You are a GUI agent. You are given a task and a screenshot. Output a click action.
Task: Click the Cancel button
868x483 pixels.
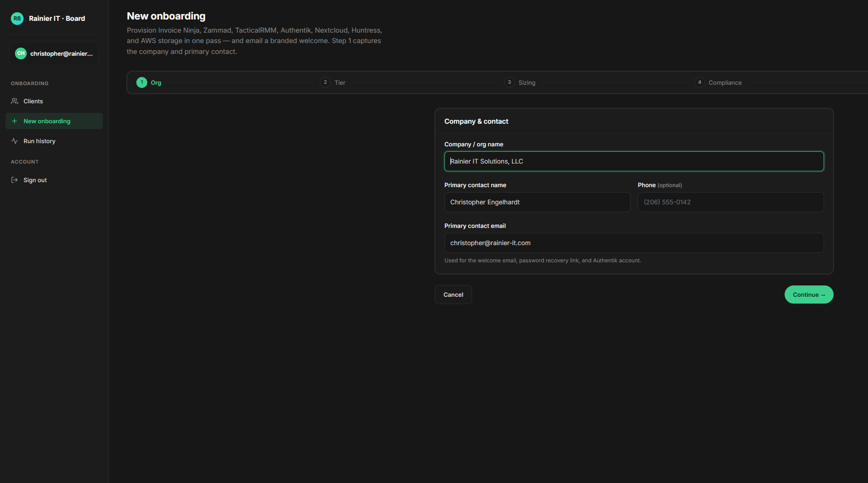(x=453, y=295)
